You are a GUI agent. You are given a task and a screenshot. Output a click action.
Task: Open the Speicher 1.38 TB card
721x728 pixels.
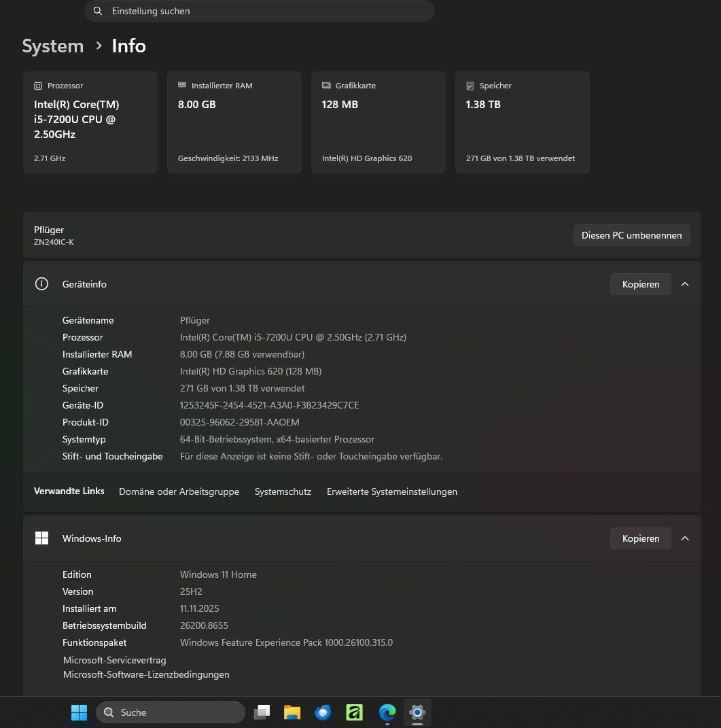[523, 122]
